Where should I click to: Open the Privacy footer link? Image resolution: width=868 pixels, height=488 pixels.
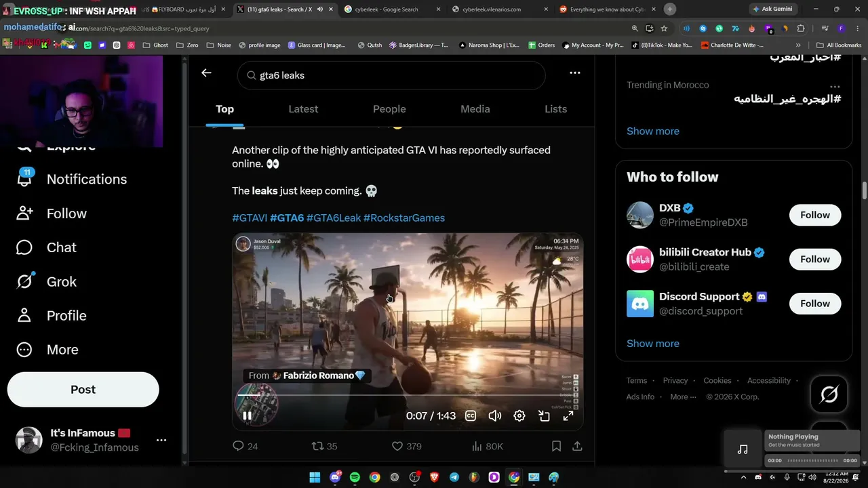point(675,381)
